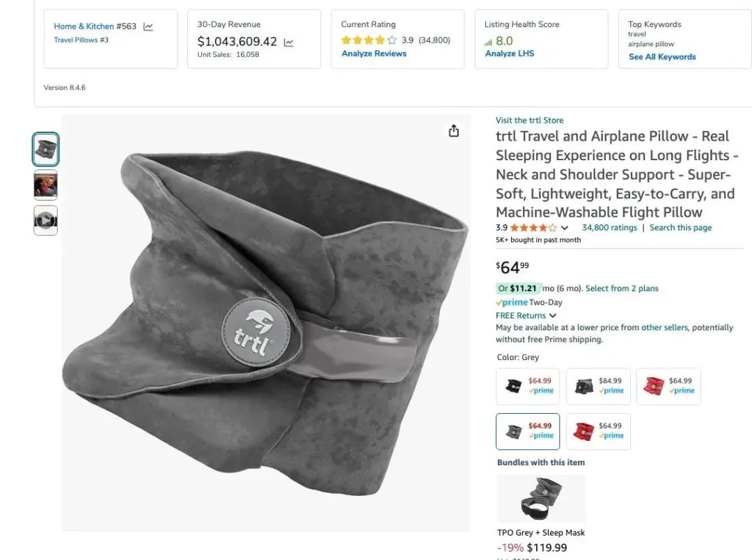The image size is (752, 560).
Task: Click the Travel Pillows #3 category link
Action: 81,40
